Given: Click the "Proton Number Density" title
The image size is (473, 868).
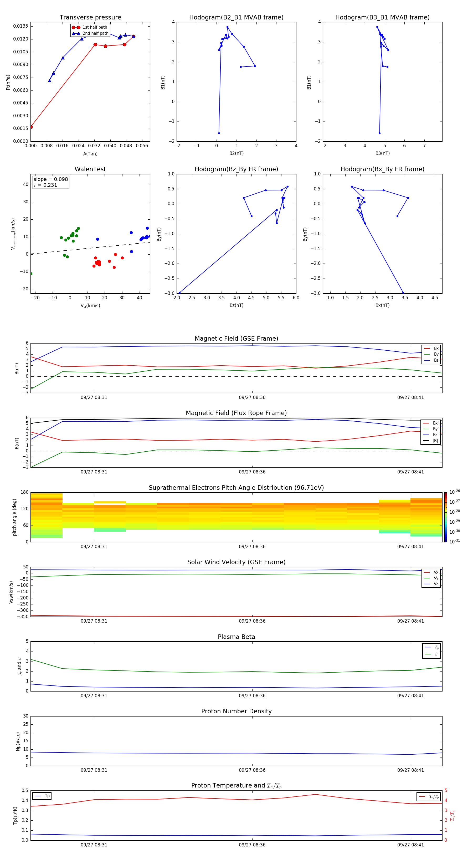Looking at the screenshot, I should pos(236,711).
